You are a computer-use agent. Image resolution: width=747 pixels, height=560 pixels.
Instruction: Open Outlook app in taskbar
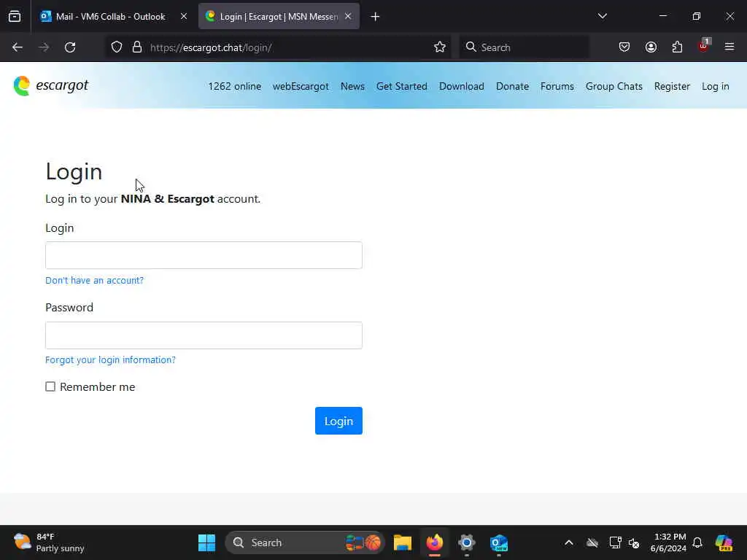(x=499, y=542)
